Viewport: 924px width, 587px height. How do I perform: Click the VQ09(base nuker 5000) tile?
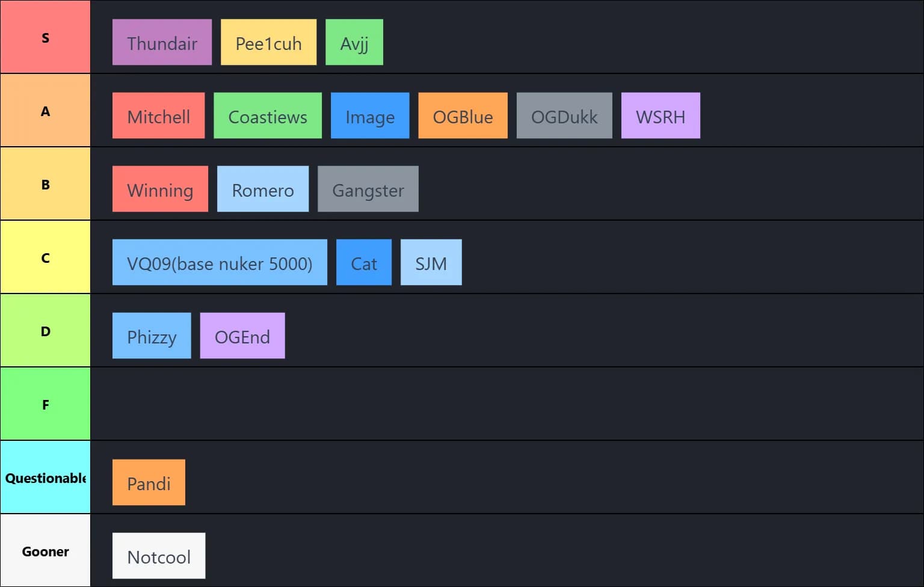point(220,262)
